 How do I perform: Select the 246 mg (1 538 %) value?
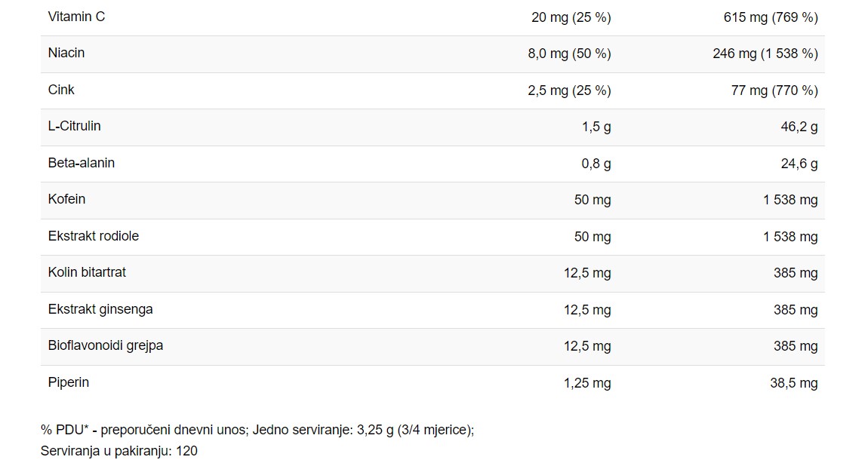(x=765, y=54)
